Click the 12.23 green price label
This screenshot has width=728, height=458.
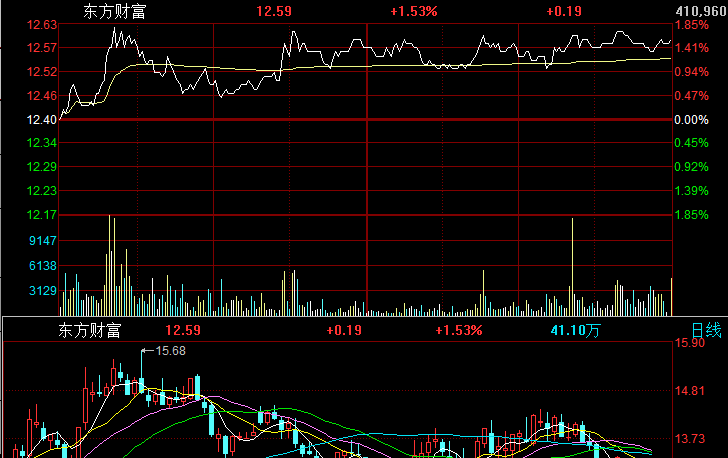coord(42,191)
